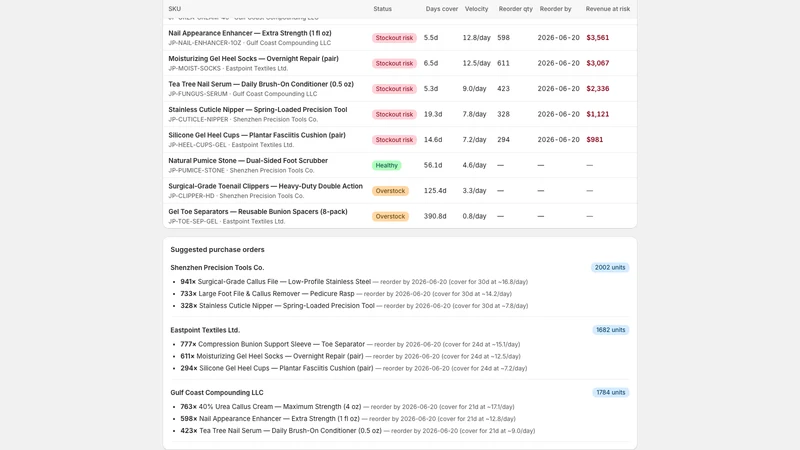Select Gel Toe Separators row title

click(258, 212)
